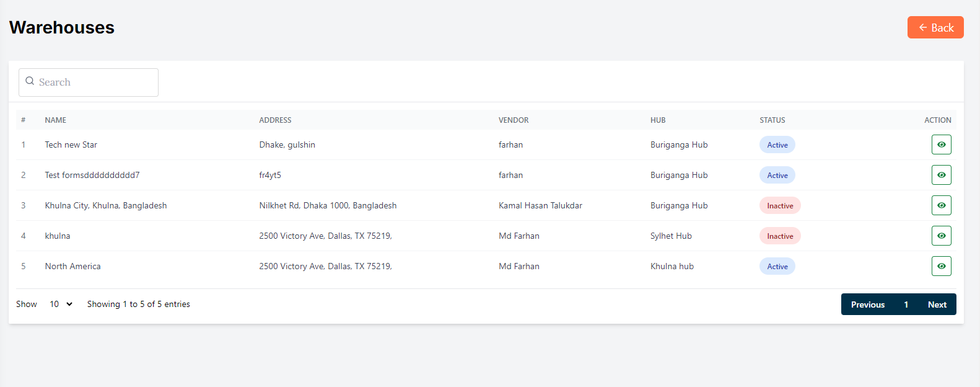Viewport: 980px width, 387px height.
Task: Click the search magnifier icon
Action: point(30,81)
